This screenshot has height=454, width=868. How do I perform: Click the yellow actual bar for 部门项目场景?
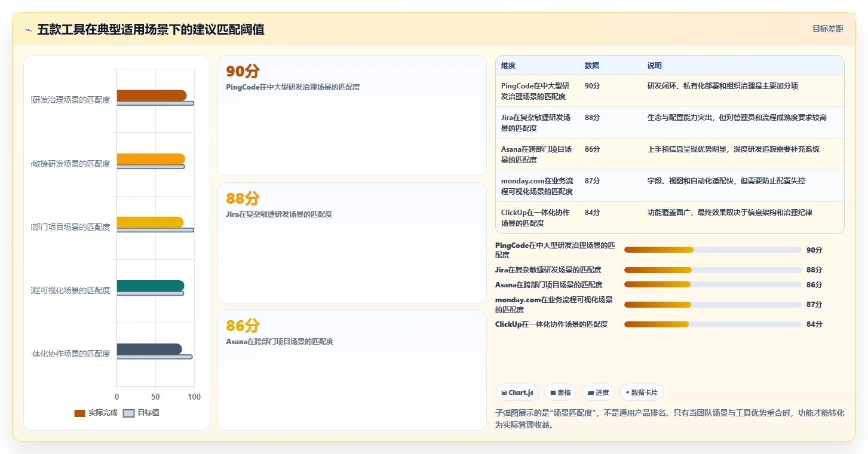(x=150, y=222)
